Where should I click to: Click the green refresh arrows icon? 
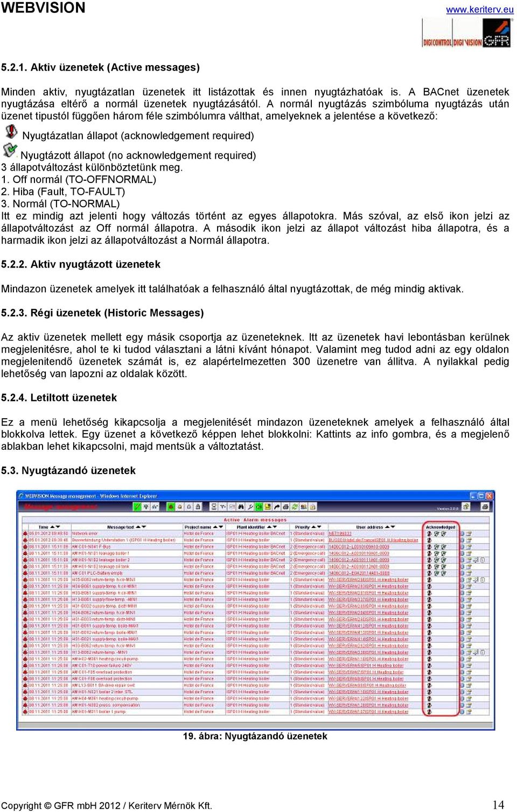[x=295, y=507]
